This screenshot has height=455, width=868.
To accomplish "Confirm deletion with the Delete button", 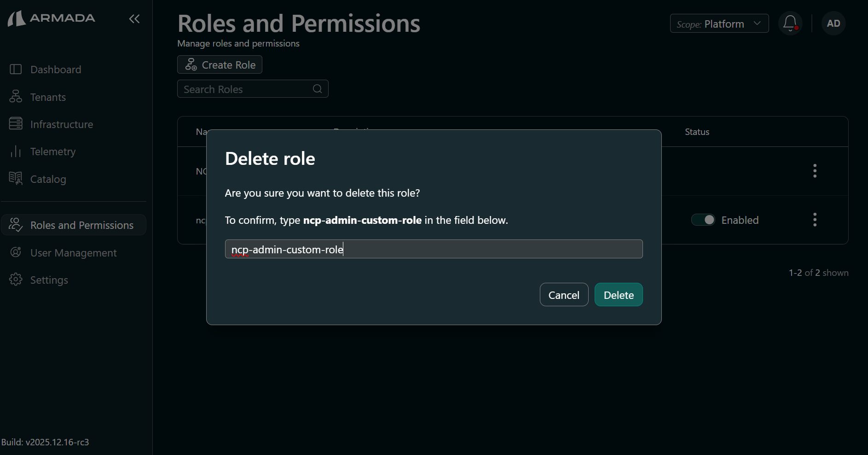I will tap(618, 295).
